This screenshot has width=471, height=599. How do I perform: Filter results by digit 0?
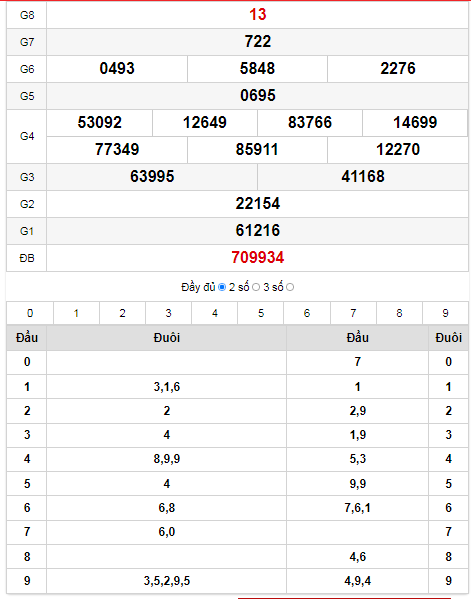point(30,313)
